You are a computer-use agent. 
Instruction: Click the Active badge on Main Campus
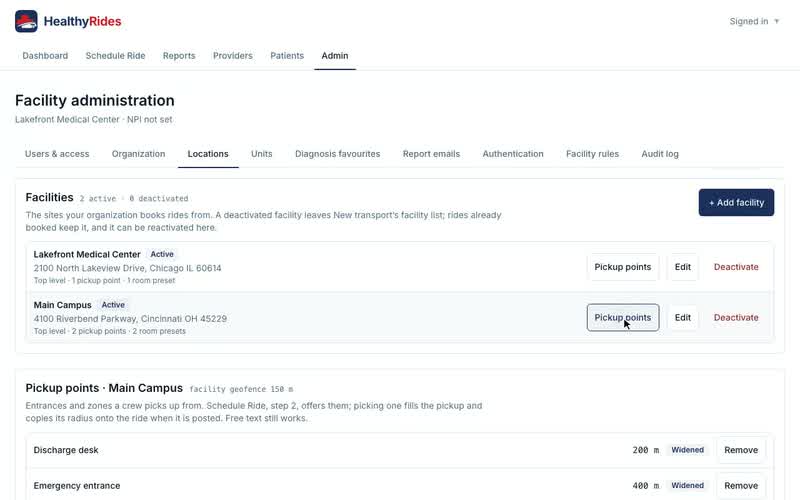(113, 305)
